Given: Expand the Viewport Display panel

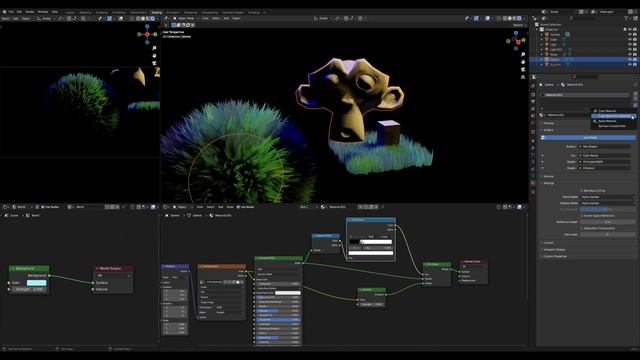Looking at the screenshot, I should pos(554,249).
